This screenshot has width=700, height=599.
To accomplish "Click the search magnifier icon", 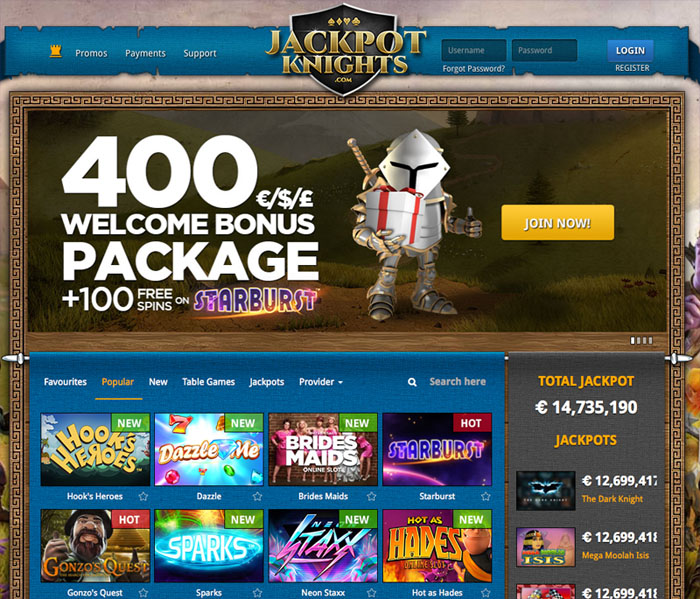I will click(412, 382).
